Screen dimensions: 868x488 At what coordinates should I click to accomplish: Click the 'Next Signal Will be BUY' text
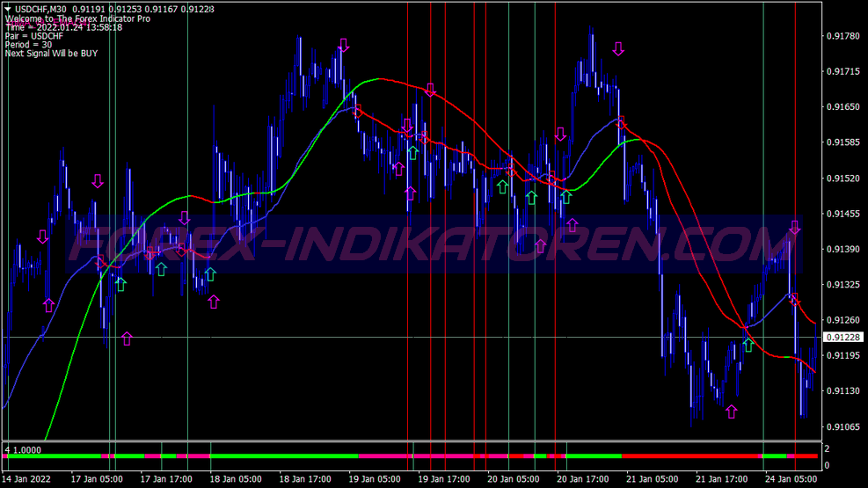point(51,54)
